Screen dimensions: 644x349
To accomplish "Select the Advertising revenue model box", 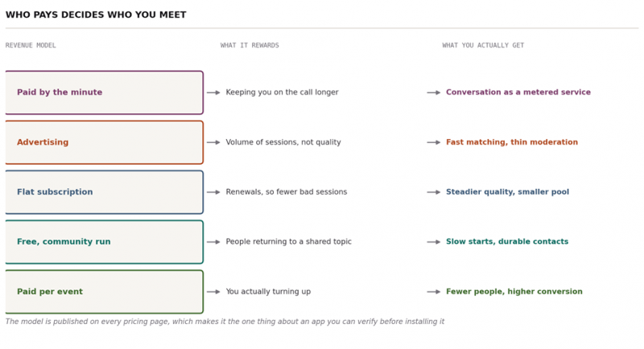I will [105, 142].
